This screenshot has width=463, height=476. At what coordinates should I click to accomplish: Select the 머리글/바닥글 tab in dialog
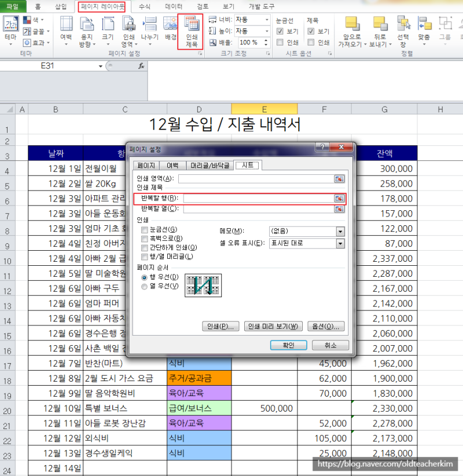pyautogui.click(x=210, y=166)
